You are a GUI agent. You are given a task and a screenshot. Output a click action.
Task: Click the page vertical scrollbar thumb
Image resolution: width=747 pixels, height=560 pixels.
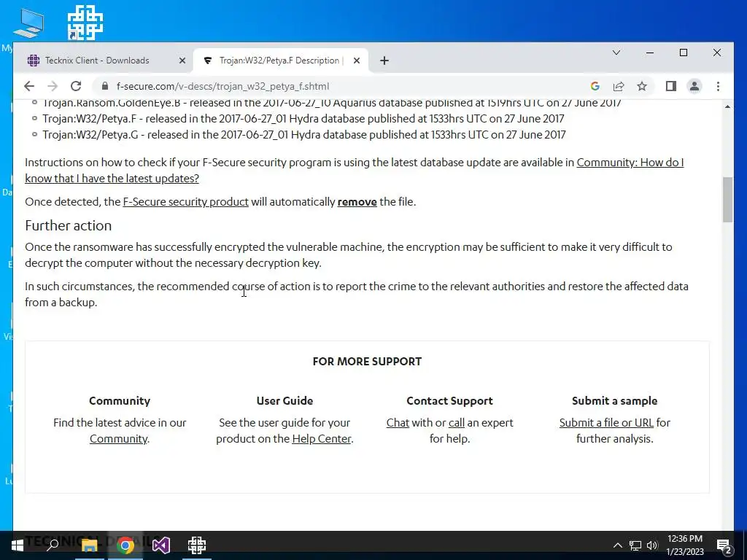[727, 200]
